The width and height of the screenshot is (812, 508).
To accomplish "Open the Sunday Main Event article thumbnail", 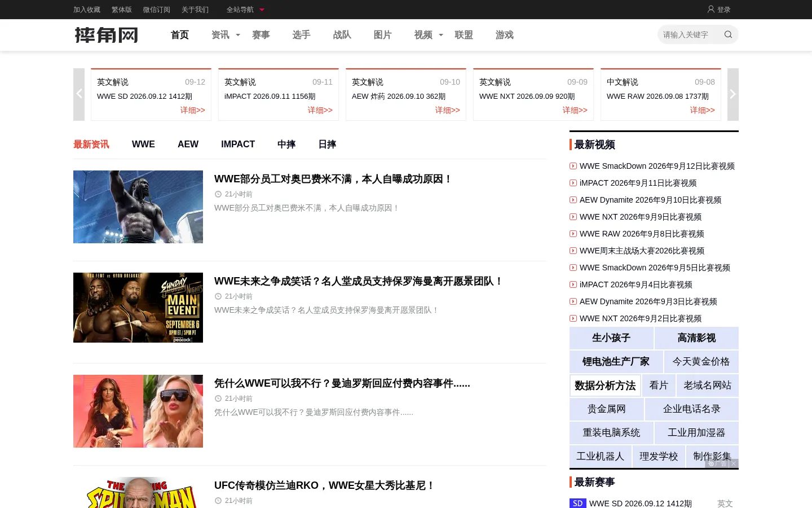I will (x=138, y=308).
